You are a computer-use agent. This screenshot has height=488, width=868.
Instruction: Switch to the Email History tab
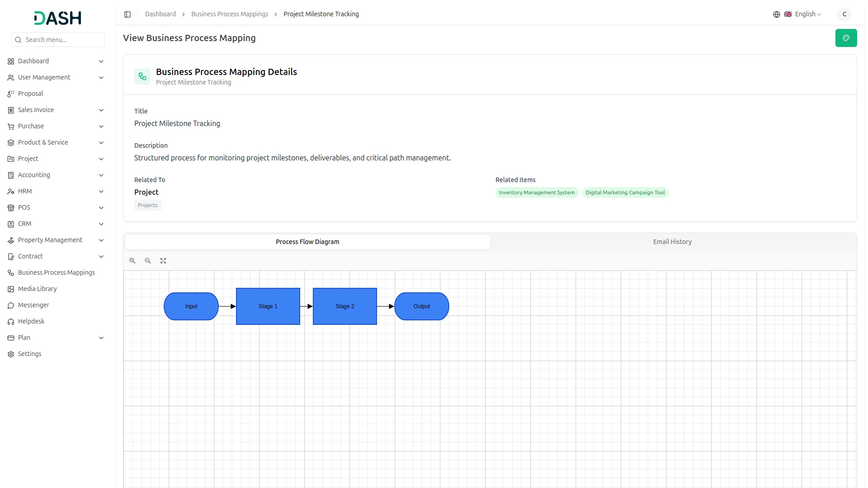pos(672,242)
